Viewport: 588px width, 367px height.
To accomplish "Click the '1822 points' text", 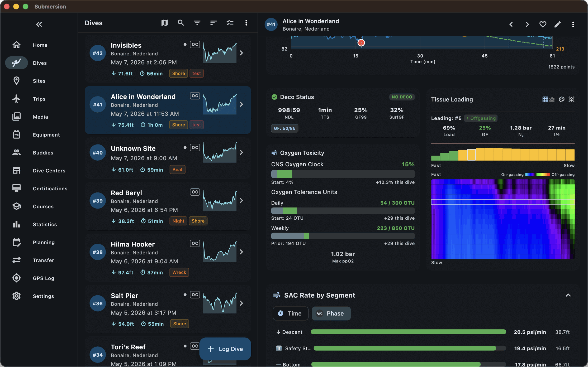I will (561, 67).
